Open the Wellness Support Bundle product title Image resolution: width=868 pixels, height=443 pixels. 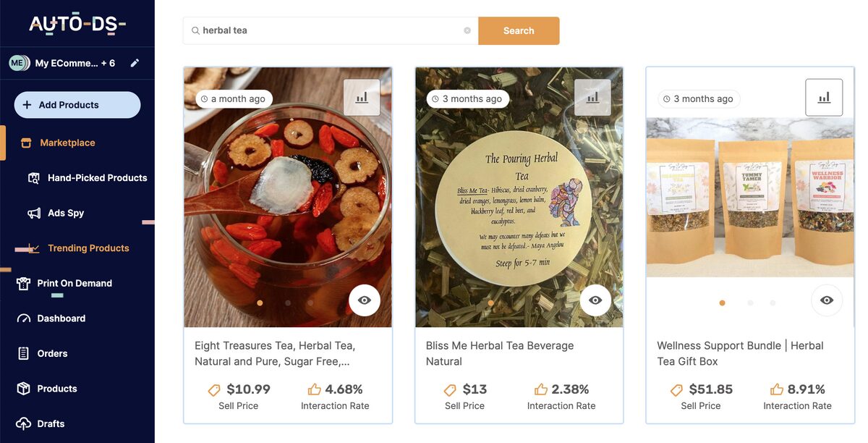739,353
